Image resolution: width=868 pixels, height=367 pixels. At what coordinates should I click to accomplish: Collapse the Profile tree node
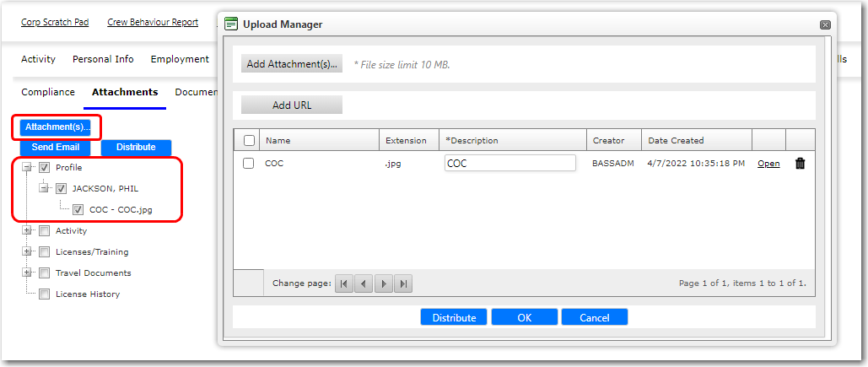click(27, 168)
